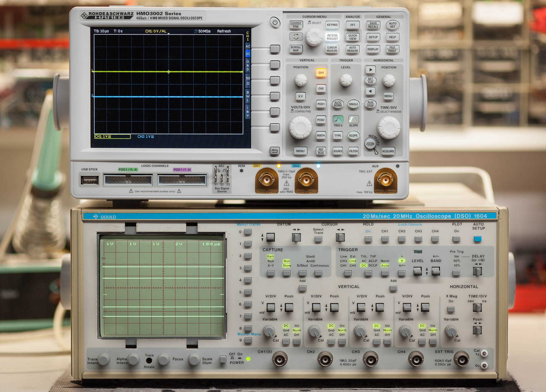Enable the CH2 channel button
This screenshot has height=392, width=546.
tap(321, 88)
